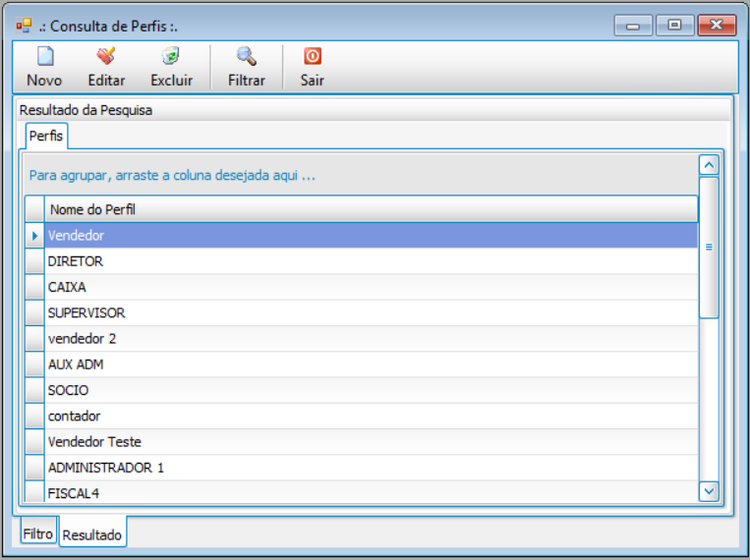Viewport: 750px width, 560px height.
Task: Select the FISCAL4 row
Action: click(372, 492)
